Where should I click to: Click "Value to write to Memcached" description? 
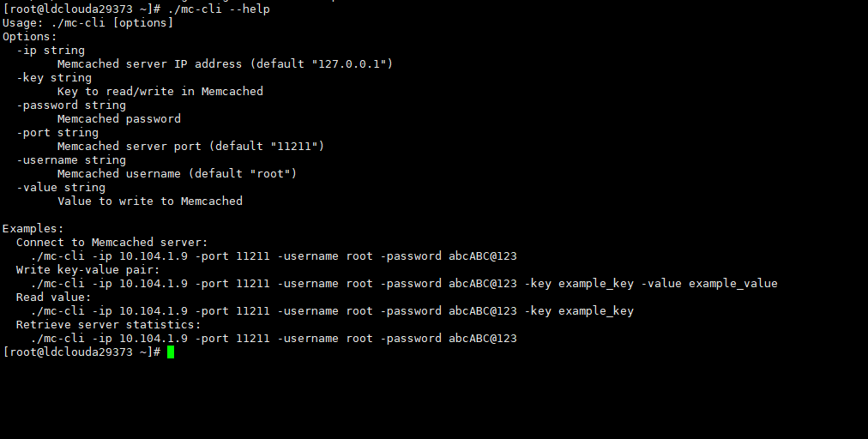150,201
